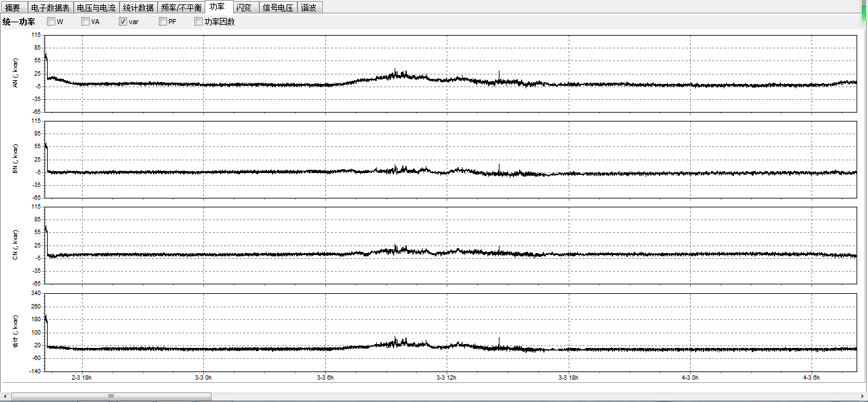Enable the W checkbox

(x=51, y=22)
